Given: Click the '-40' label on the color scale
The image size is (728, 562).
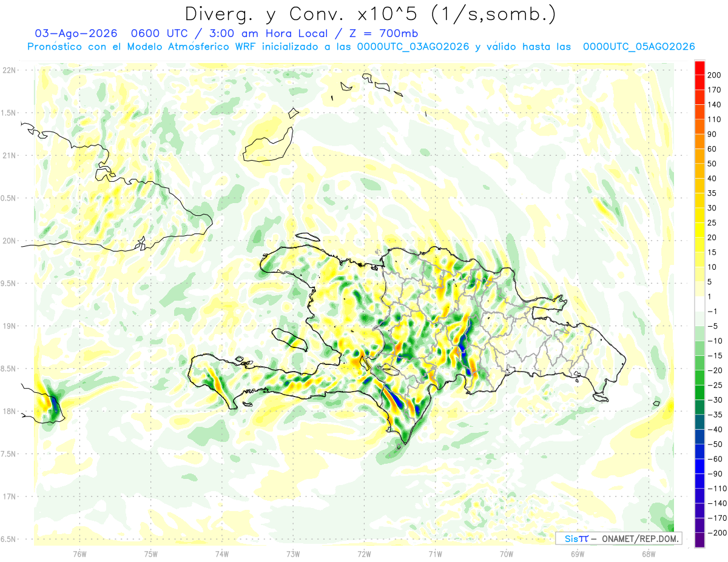Looking at the screenshot, I should click(x=715, y=429).
